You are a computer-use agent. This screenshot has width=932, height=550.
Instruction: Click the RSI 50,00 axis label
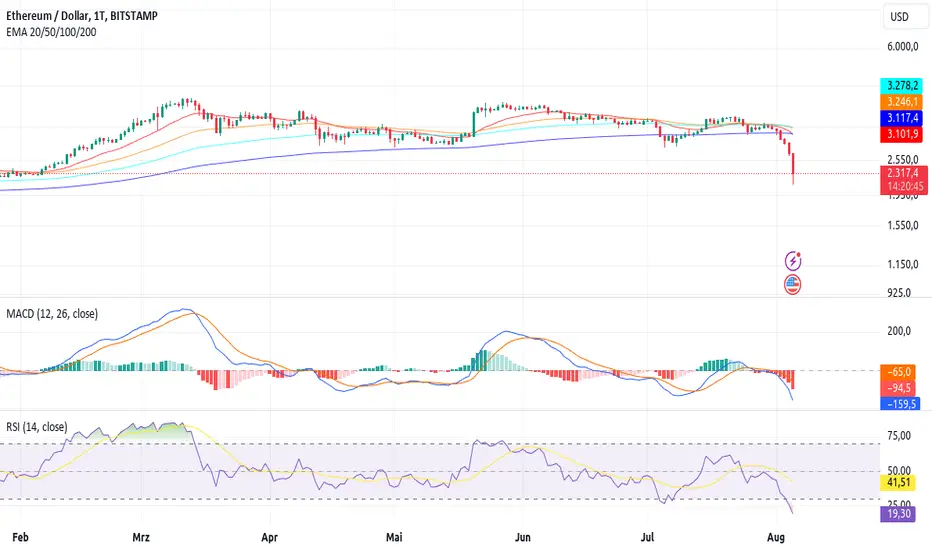pyautogui.click(x=899, y=470)
